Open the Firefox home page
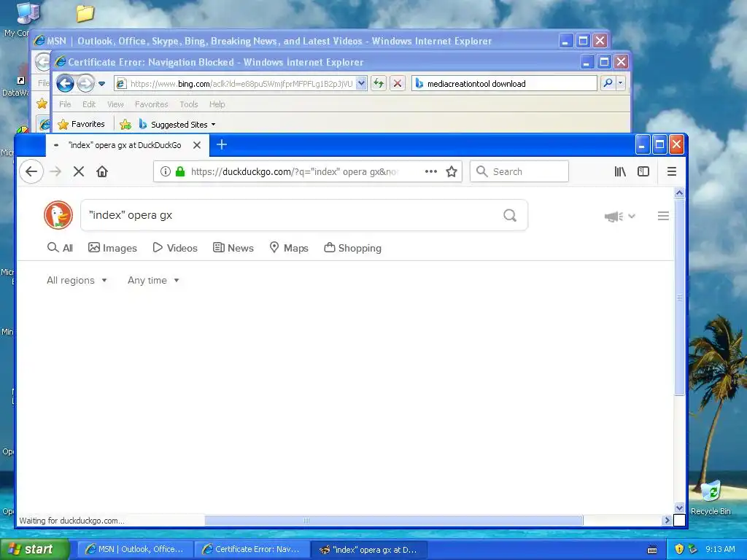747x560 pixels. pos(102,171)
